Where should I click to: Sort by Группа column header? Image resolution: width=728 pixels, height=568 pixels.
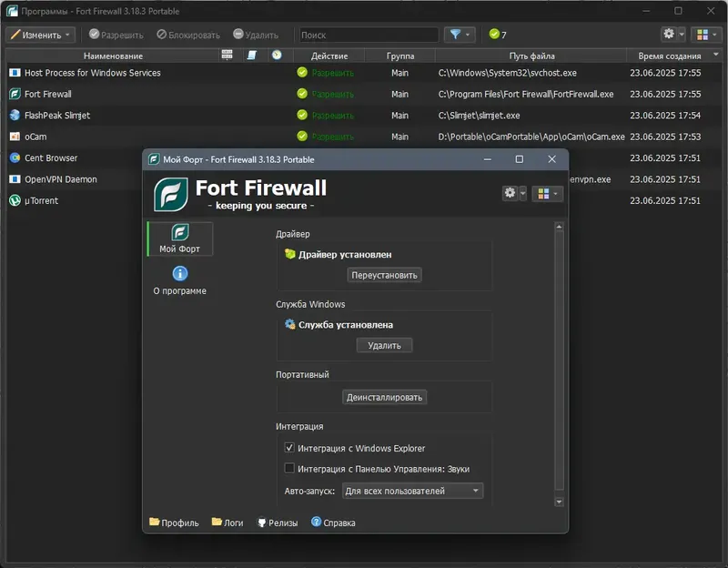click(400, 56)
